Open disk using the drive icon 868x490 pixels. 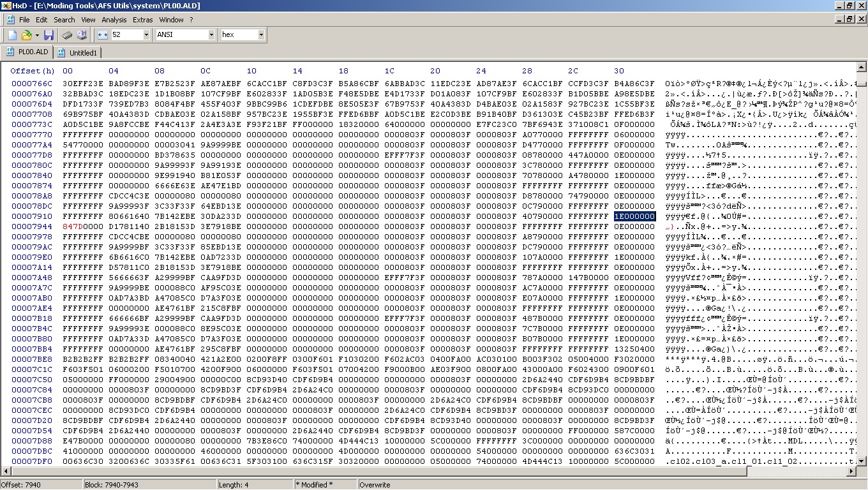[82, 34]
